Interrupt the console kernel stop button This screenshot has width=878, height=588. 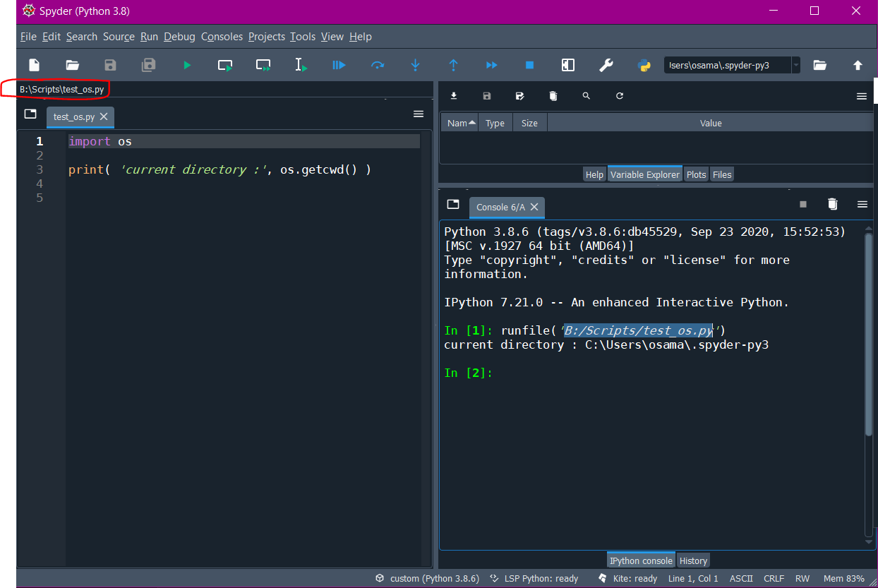click(802, 204)
